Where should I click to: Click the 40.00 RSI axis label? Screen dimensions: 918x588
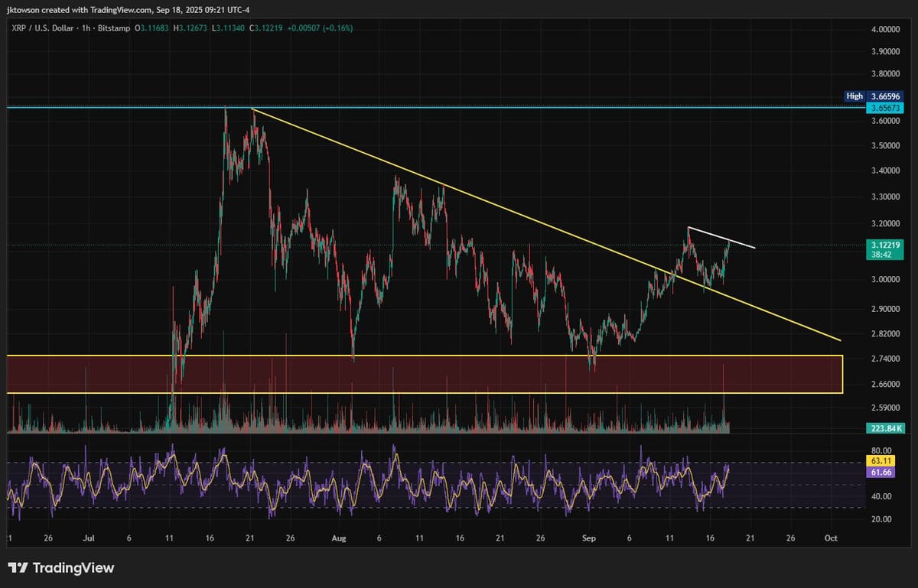pos(881,496)
